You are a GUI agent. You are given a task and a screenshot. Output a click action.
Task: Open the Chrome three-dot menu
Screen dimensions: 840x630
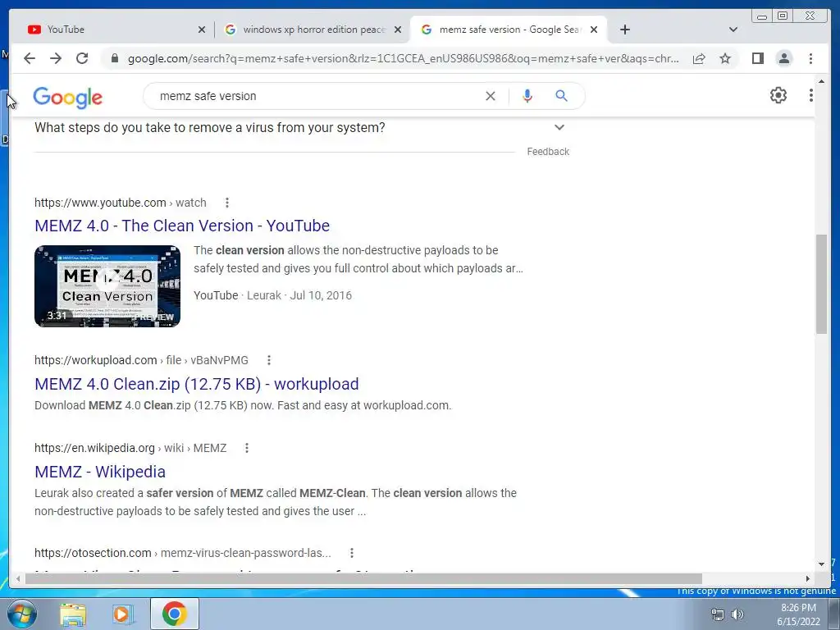pos(810,58)
